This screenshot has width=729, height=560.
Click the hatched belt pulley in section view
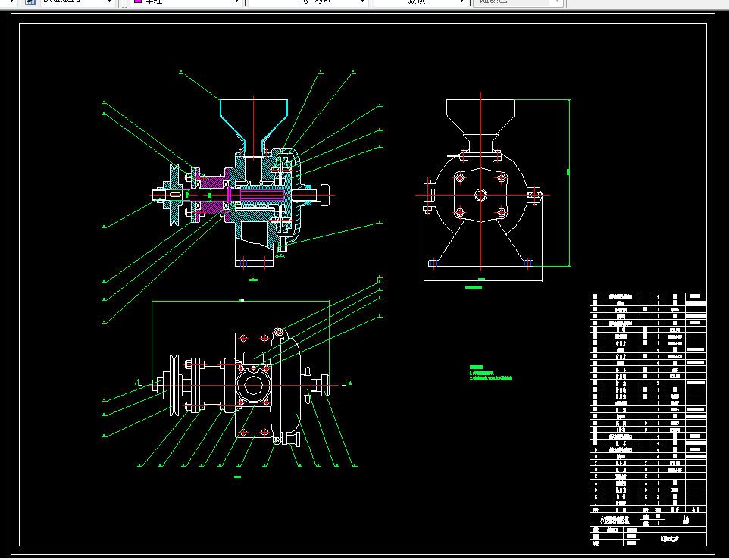[x=174, y=195]
